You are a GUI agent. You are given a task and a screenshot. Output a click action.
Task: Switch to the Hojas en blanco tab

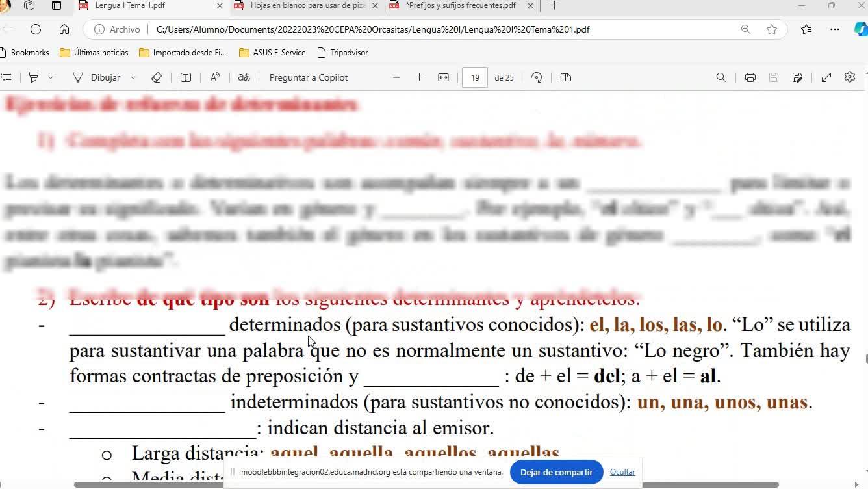pyautogui.click(x=308, y=6)
